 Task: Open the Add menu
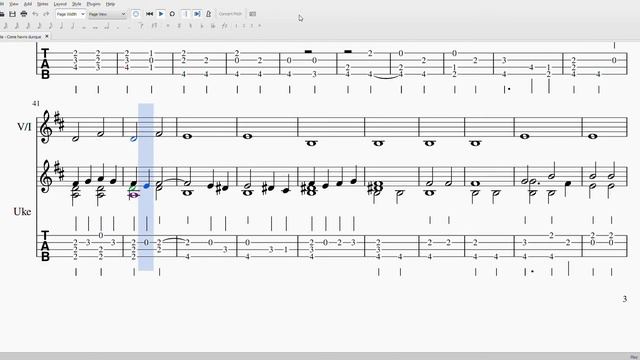click(x=28, y=4)
